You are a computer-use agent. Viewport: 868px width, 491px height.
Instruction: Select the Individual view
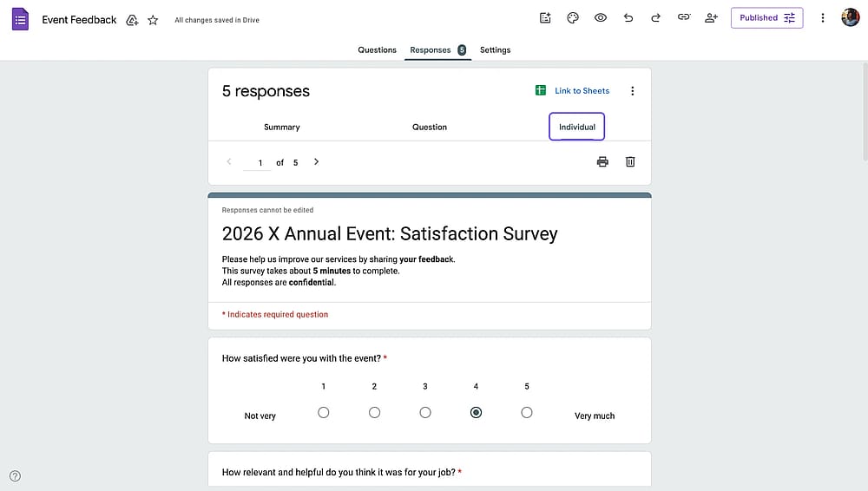point(577,127)
